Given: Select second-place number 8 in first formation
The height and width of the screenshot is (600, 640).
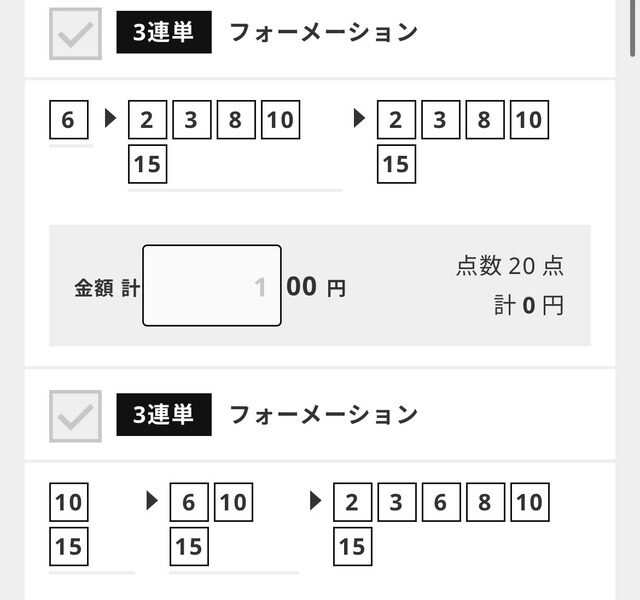Looking at the screenshot, I should 236,120.
